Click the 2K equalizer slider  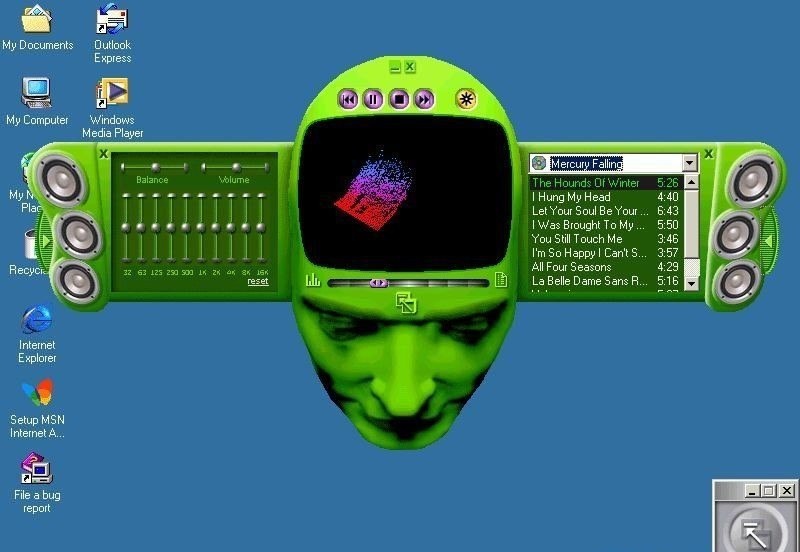point(216,228)
